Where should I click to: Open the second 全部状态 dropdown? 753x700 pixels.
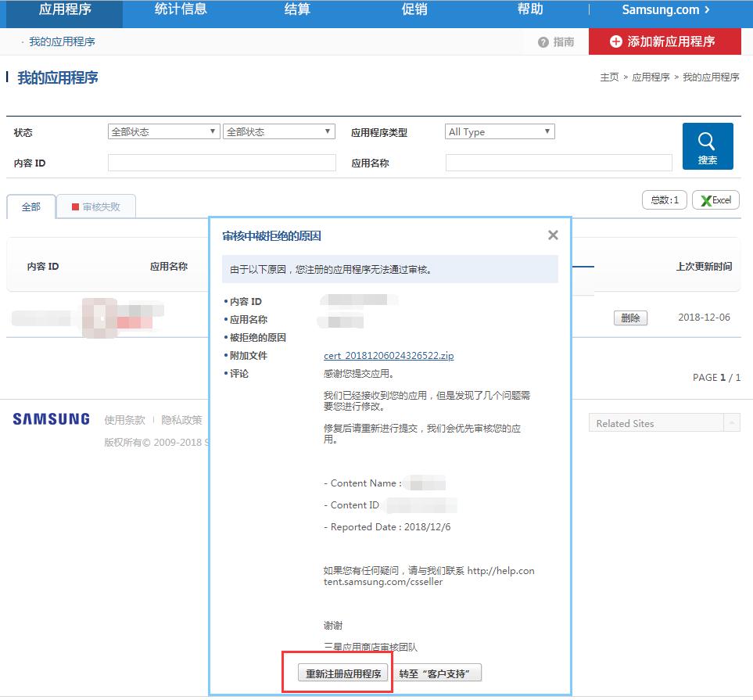coord(278,131)
